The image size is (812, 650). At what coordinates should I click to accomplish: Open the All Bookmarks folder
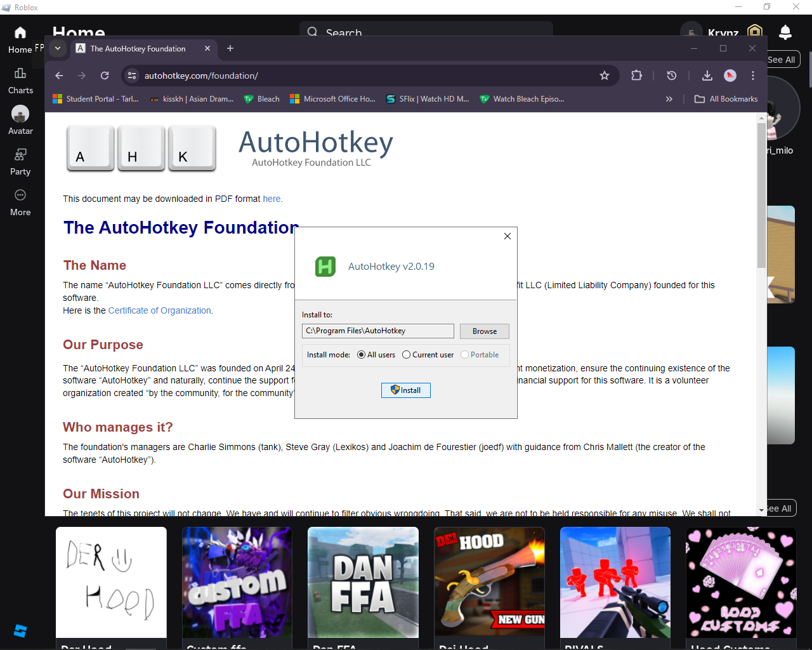726,99
